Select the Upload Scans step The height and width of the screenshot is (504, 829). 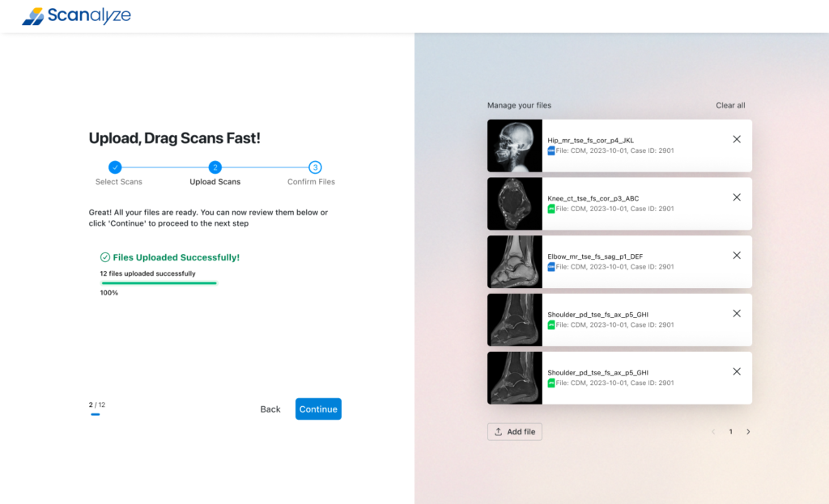[215, 167]
